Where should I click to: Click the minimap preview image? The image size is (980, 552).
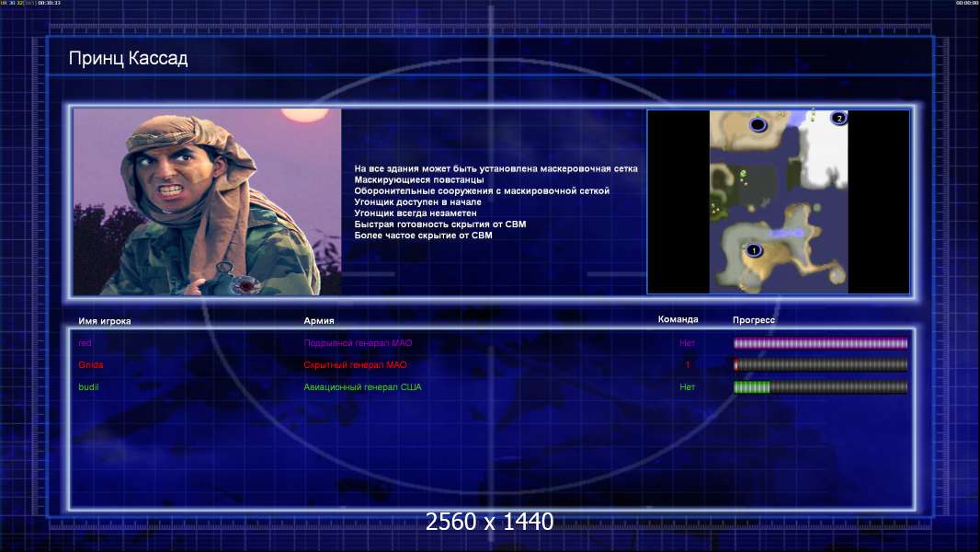[x=778, y=201]
